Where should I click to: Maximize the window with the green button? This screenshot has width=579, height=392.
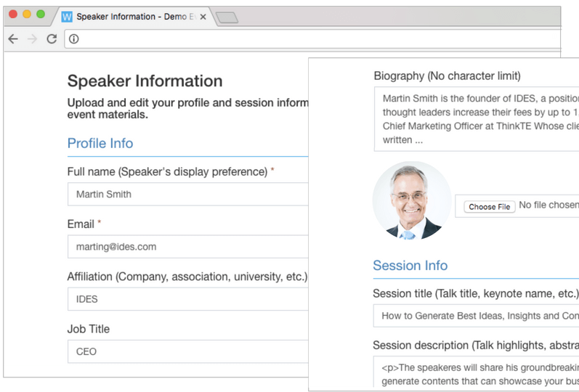coord(41,15)
